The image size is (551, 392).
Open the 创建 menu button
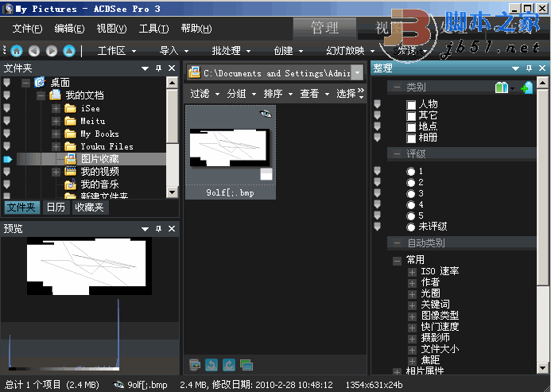288,51
